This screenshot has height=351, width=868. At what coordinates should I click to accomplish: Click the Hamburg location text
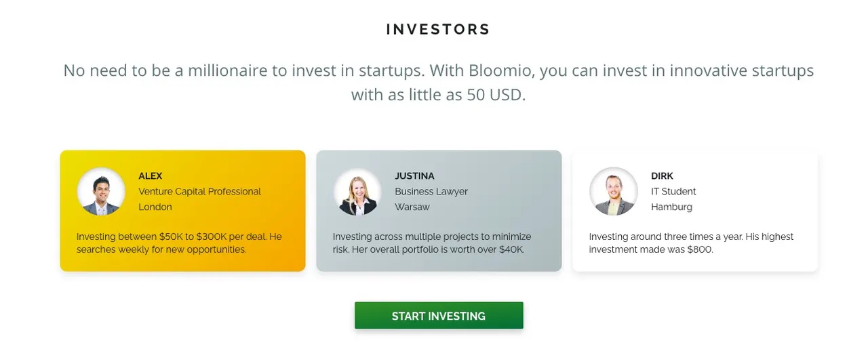(672, 207)
